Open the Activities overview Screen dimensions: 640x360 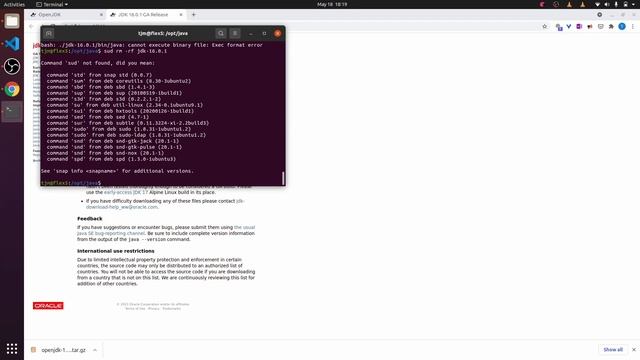pyautogui.click(x=14, y=4)
